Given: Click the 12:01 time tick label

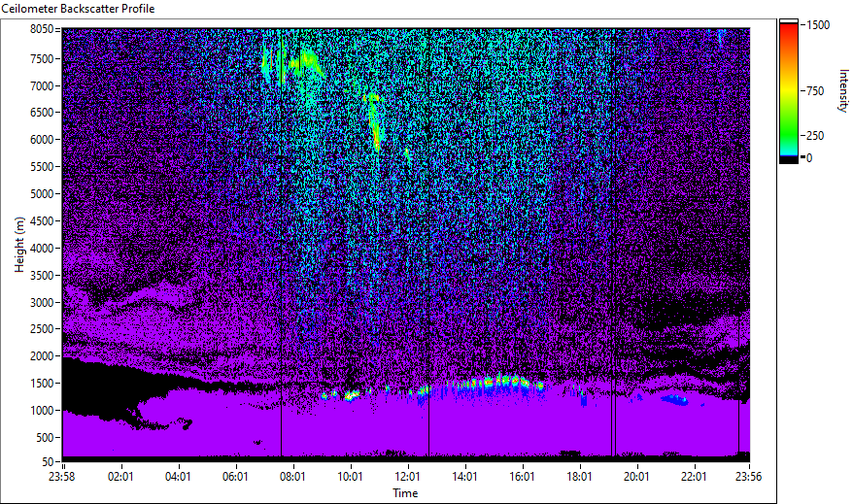Looking at the screenshot, I should coord(407,477).
